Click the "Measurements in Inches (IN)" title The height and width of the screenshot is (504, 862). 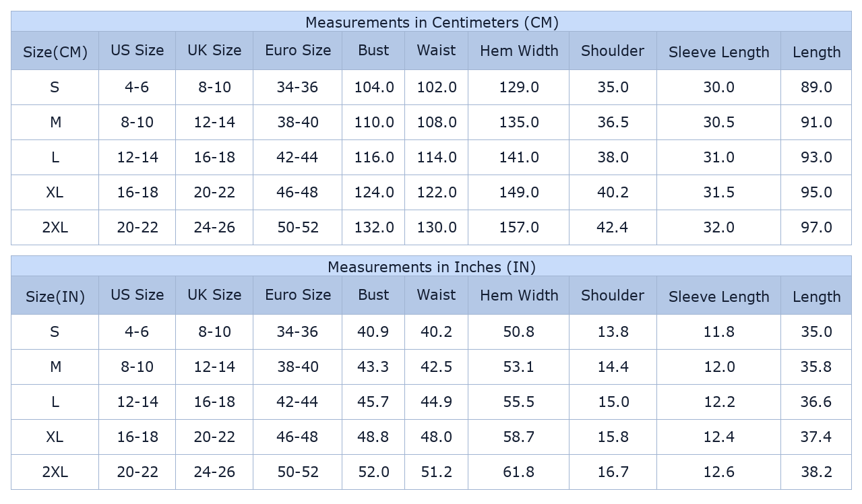[x=431, y=267]
